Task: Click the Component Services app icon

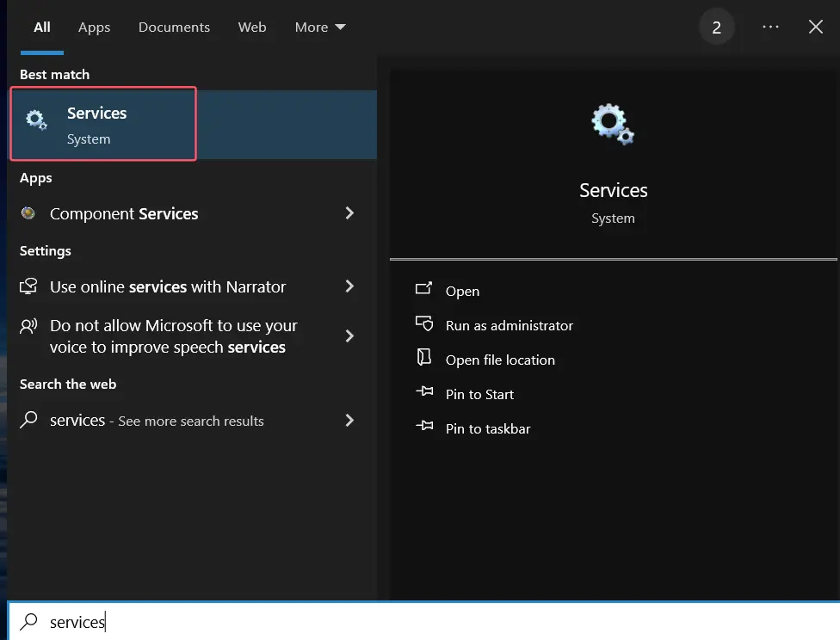Action: (29, 214)
